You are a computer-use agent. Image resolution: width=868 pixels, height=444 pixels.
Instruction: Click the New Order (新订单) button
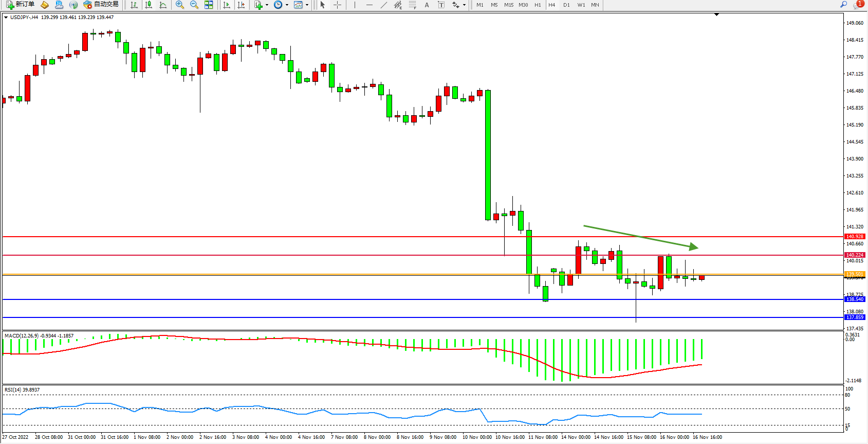click(21, 5)
